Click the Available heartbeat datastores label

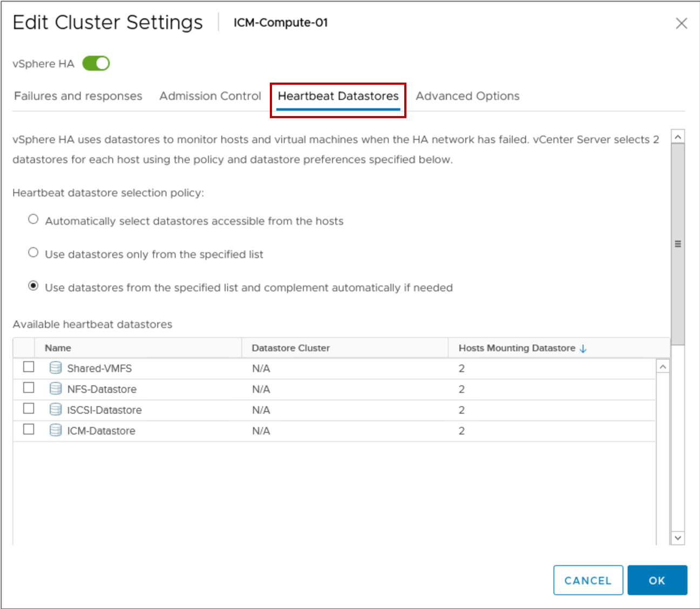pos(92,324)
